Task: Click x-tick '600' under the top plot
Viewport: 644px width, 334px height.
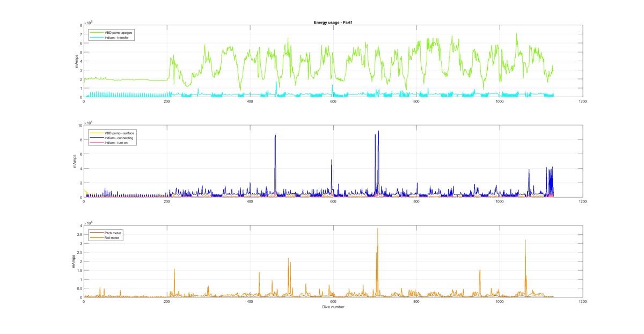Action: (333, 101)
